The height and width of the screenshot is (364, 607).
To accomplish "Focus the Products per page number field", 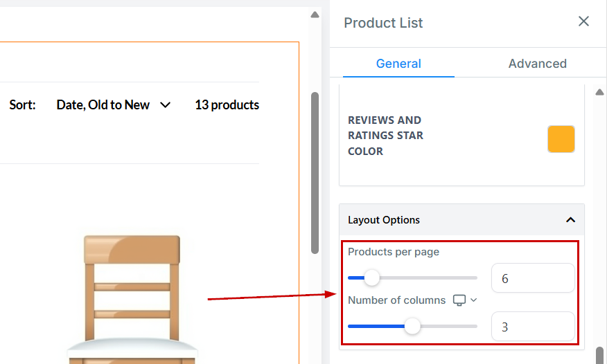I will 532,278.
